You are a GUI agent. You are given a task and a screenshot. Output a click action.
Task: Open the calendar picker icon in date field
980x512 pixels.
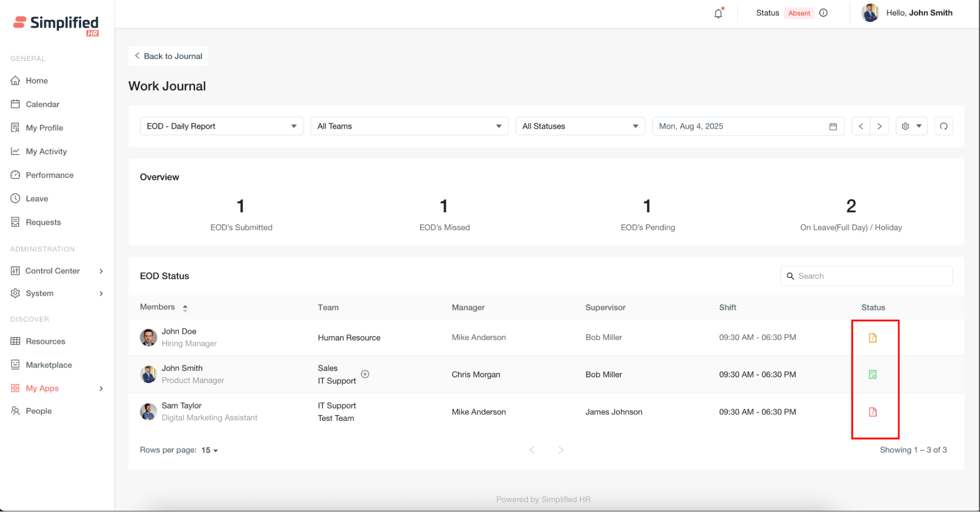[833, 126]
